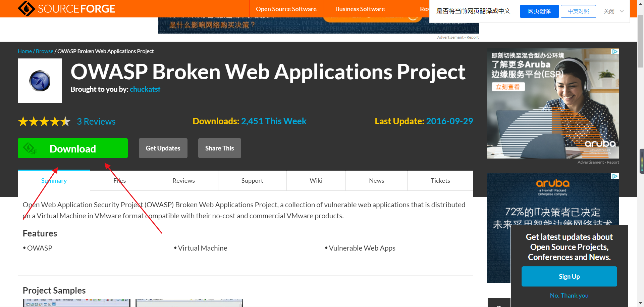Go to Home breadcrumb link

pyautogui.click(x=25, y=51)
